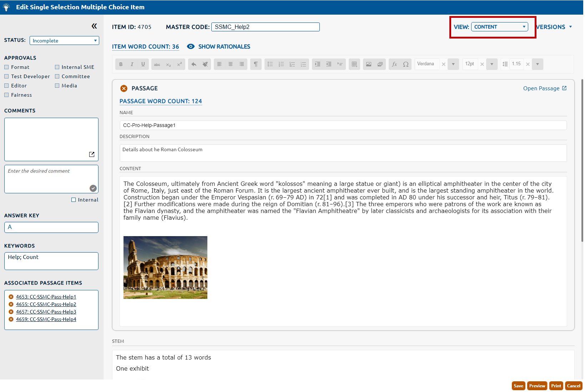
Task: Click the insert table icon
Action: 354,64
